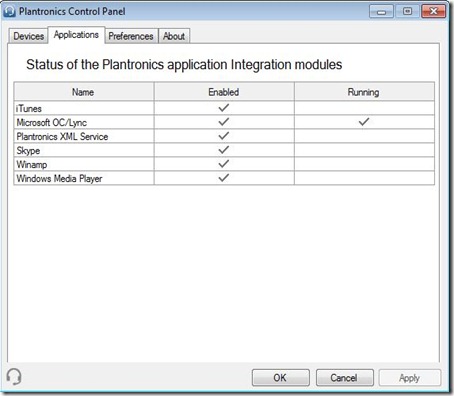This screenshot has width=454, height=396.
Task: Close the Plantronics Control Panel window
Action: 433,11
